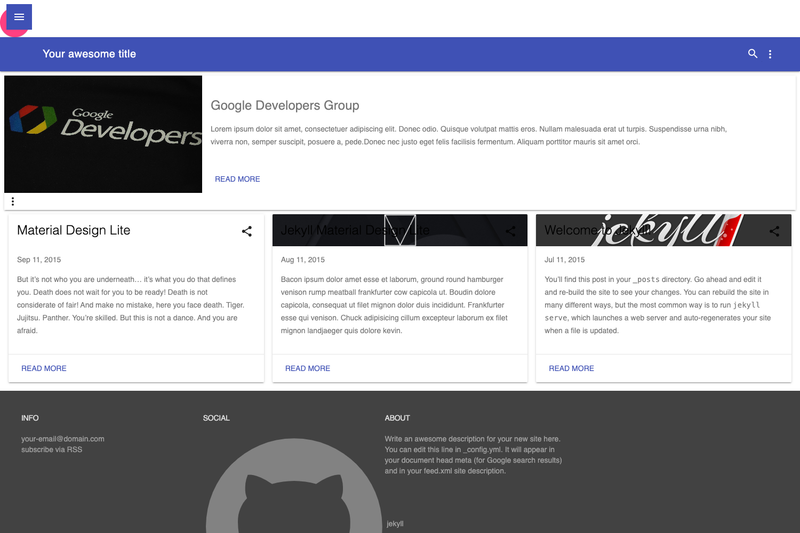This screenshot has width=800, height=533.
Task: Read more about Google Developers Group
Action: [x=237, y=179]
